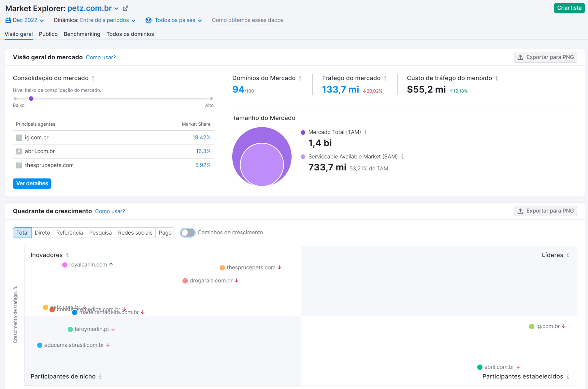Click the Market Share column header
The height and width of the screenshot is (389, 588).
(196, 124)
